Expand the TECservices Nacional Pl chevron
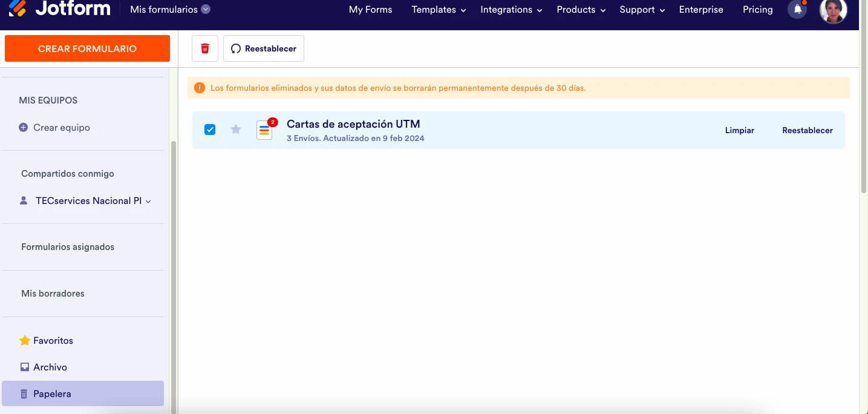868x414 pixels. pos(149,201)
